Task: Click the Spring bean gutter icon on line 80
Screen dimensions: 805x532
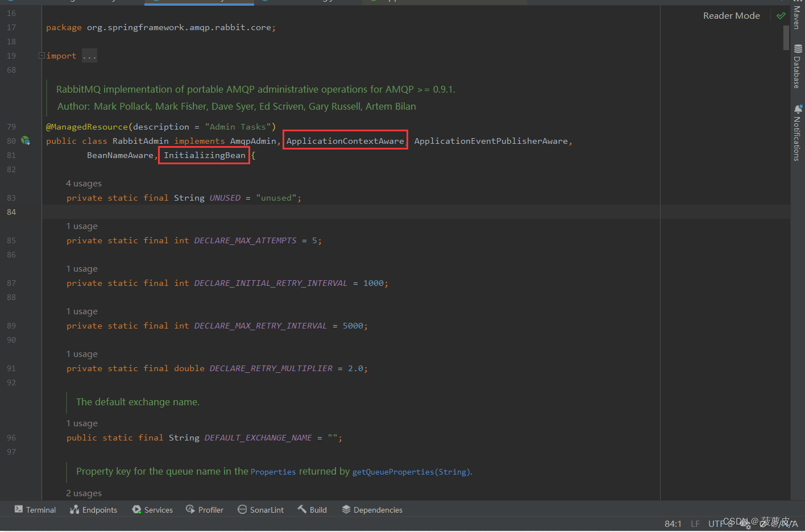Action: click(x=26, y=140)
